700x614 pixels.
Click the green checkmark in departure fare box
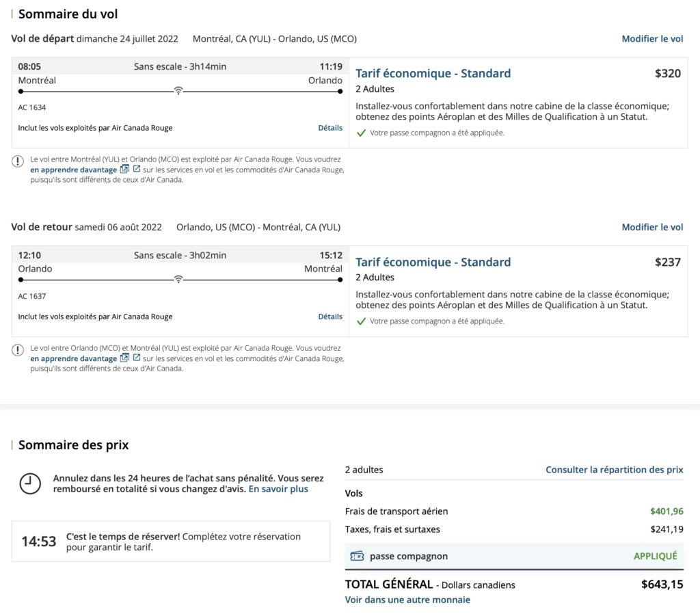click(x=361, y=133)
